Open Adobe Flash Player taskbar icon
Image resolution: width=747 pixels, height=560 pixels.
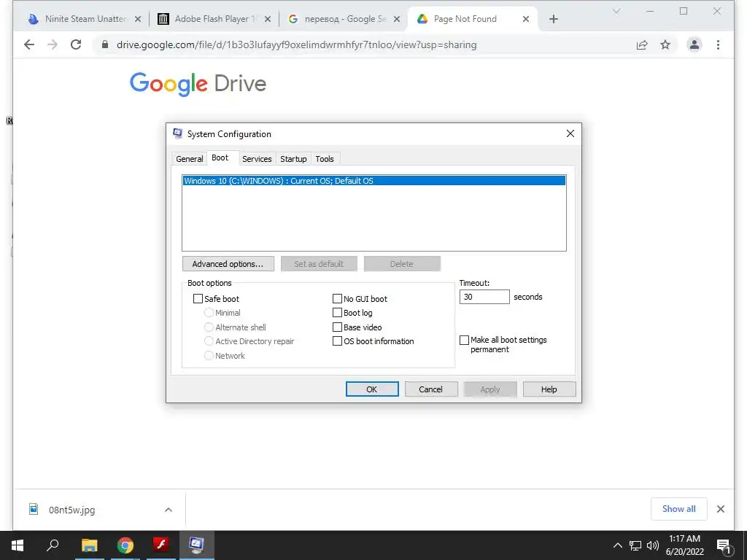(x=161, y=544)
